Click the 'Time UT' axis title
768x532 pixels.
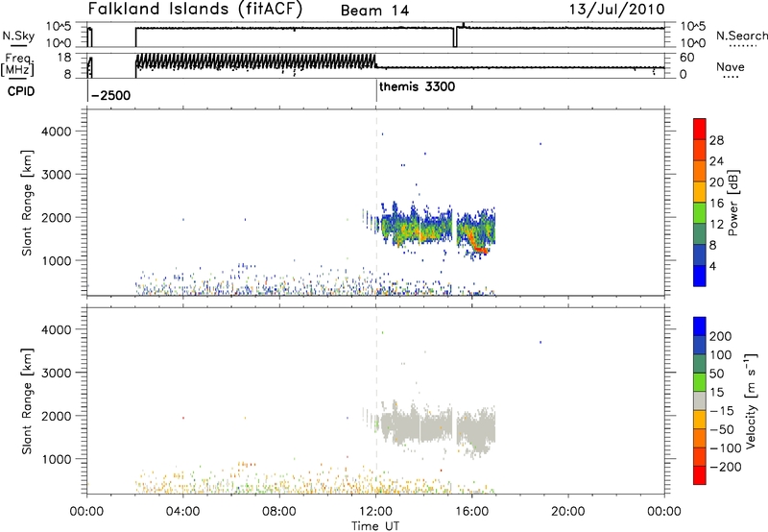pos(375,526)
